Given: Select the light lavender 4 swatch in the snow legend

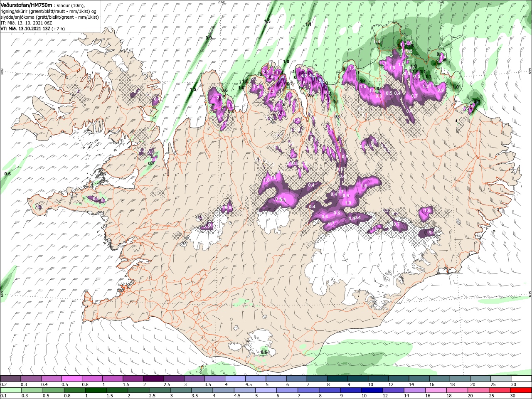Looking at the screenshot, I should [235, 379].
